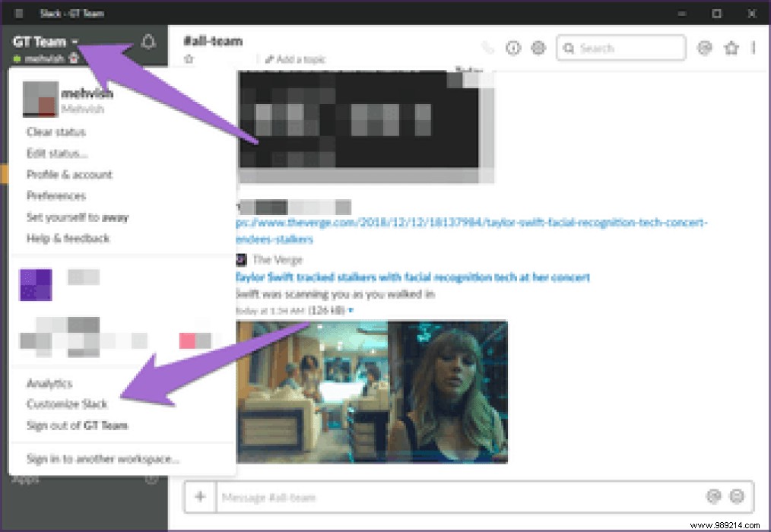View mentions and reactions icon
771x532 pixels.
704,47
